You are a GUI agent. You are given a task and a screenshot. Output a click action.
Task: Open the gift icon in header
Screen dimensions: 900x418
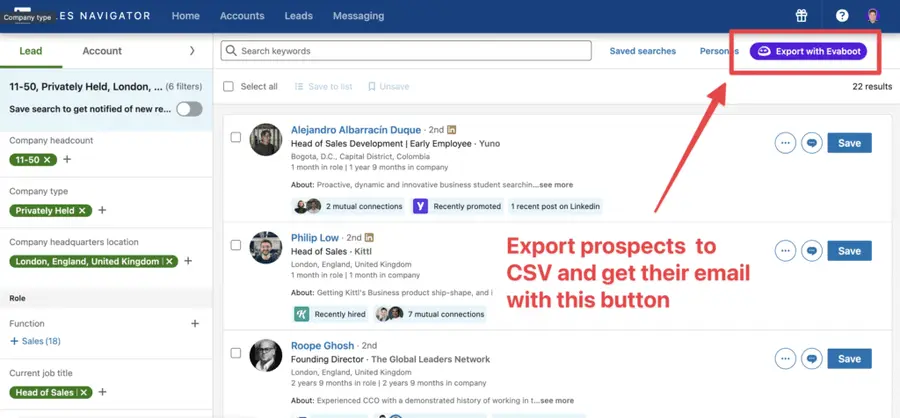(x=801, y=16)
